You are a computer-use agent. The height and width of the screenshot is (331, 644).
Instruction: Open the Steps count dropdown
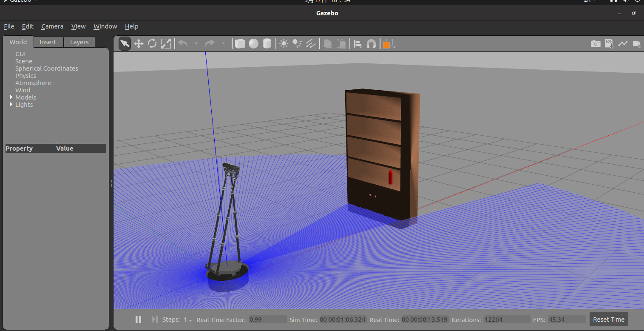187,320
